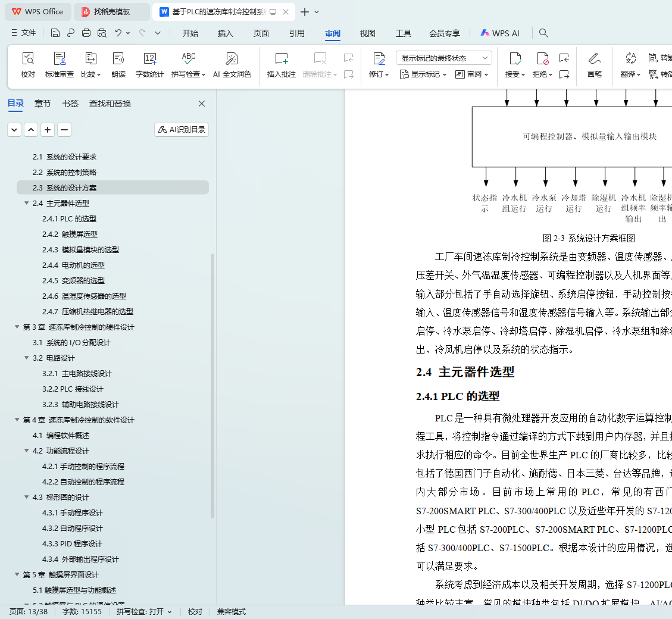Click 页面: 13/38 status indicator

(x=29, y=612)
